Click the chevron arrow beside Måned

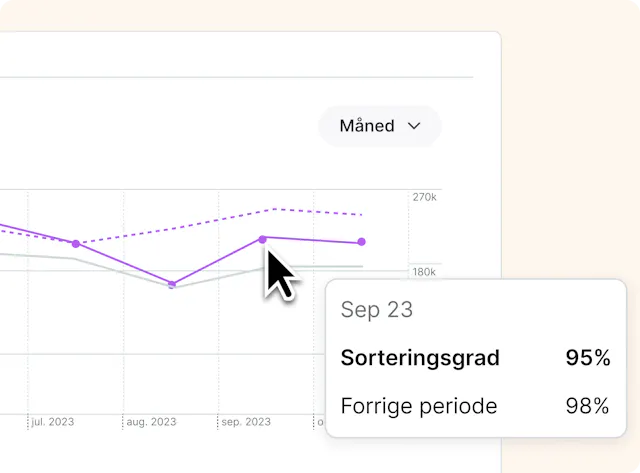click(x=414, y=126)
